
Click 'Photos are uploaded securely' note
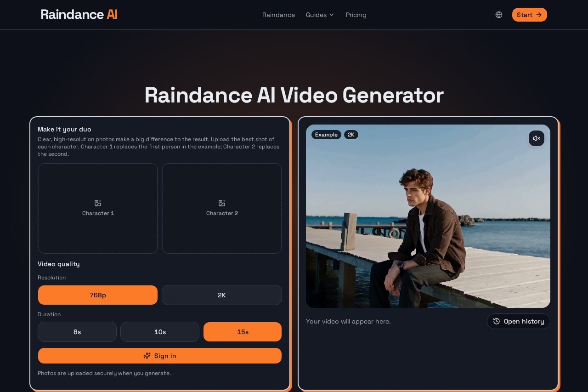coord(104,373)
